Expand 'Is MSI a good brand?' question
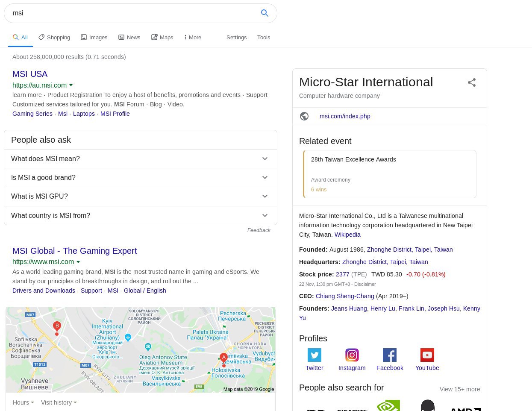 point(141,178)
